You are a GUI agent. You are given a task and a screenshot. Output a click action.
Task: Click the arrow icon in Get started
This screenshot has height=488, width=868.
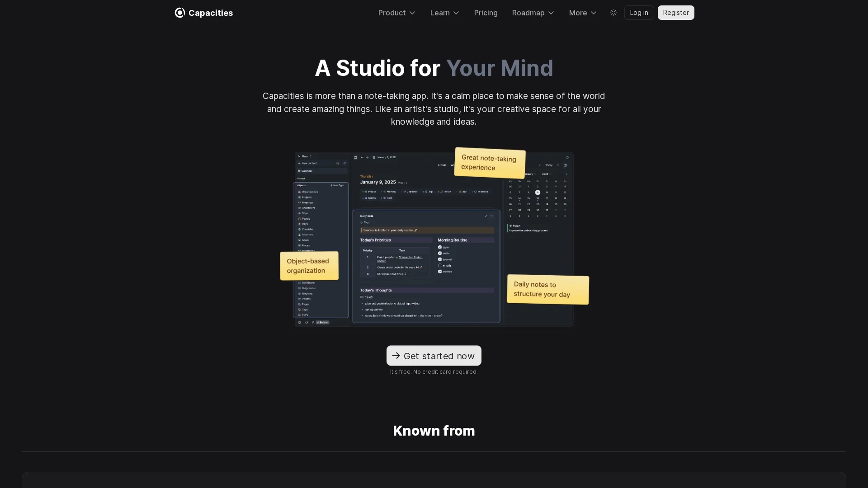pyautogui.click(x=396, y=356)
